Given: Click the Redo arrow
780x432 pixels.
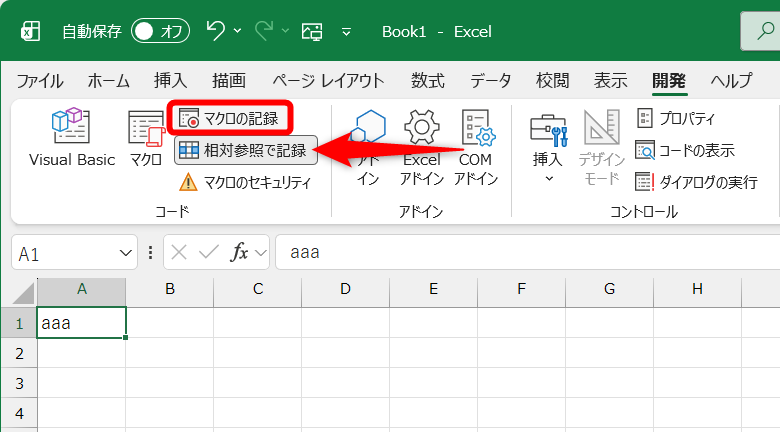Looking at the screenshot, I should pyautogui.click(x=264, y=31).
